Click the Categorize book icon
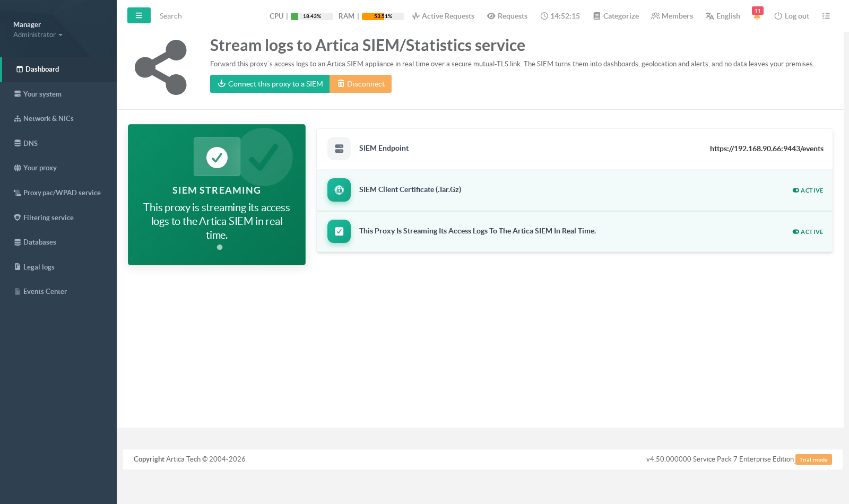Image resolution: width=849 pixels, height=504 pixels. coord(597,16)
